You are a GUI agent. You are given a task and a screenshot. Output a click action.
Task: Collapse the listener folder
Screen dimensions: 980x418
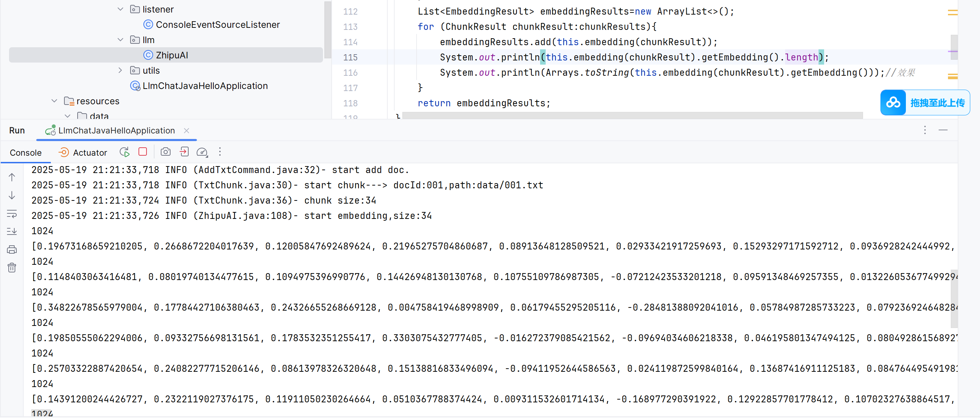click(x=120, y=9)
